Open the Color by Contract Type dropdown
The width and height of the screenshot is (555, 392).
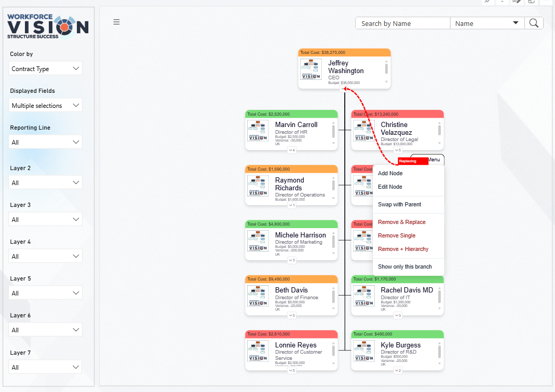[x=45, y=68]
